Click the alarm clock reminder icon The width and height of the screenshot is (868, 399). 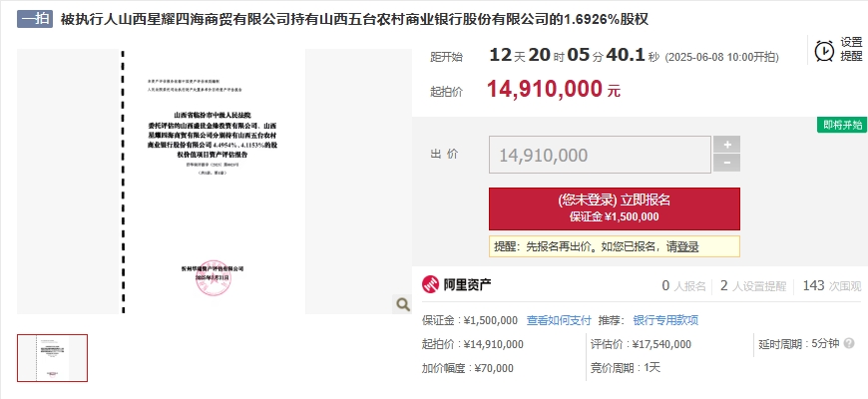824,51
